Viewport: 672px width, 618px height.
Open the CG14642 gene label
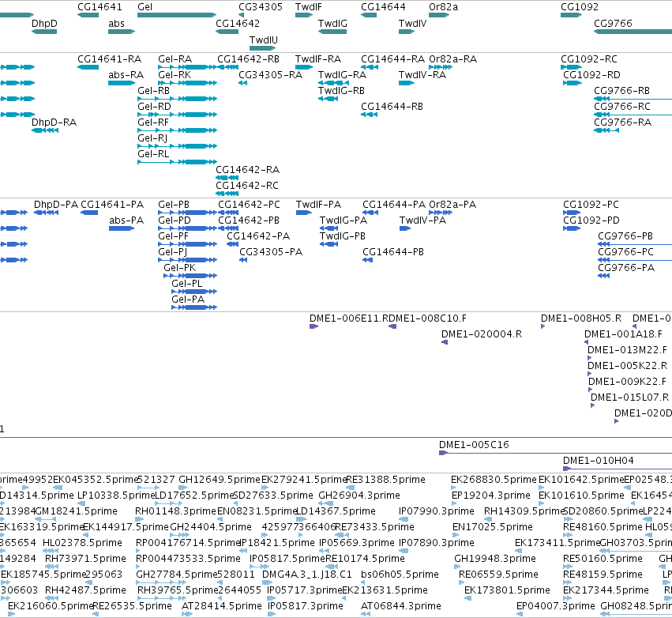[238, 23]
